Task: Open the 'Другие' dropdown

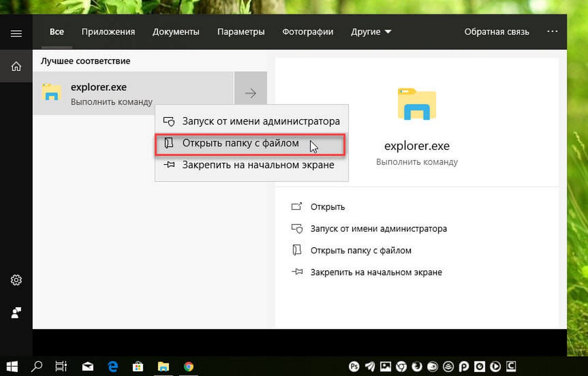Action: tap(371, 31)
